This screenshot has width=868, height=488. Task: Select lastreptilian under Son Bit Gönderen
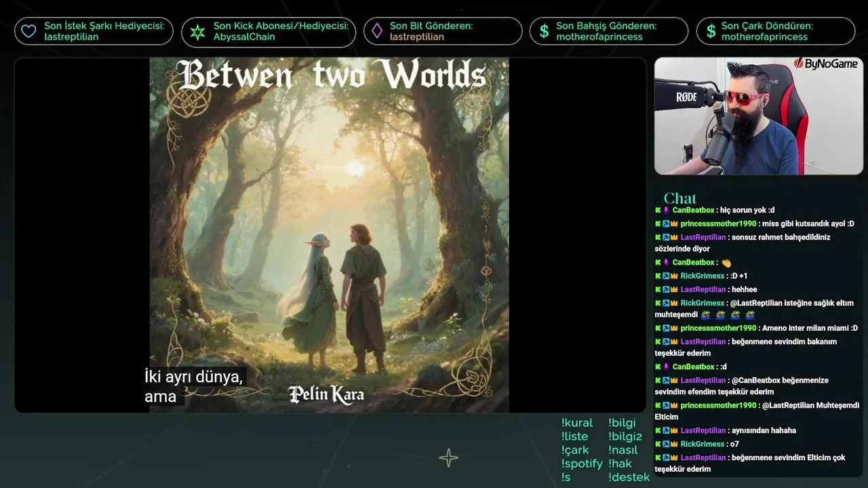click(x=416, y=37)
